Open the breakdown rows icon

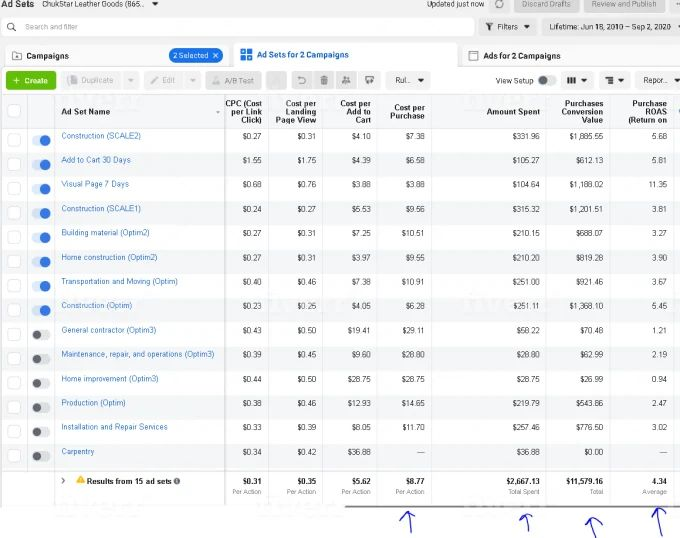[609, 80]
